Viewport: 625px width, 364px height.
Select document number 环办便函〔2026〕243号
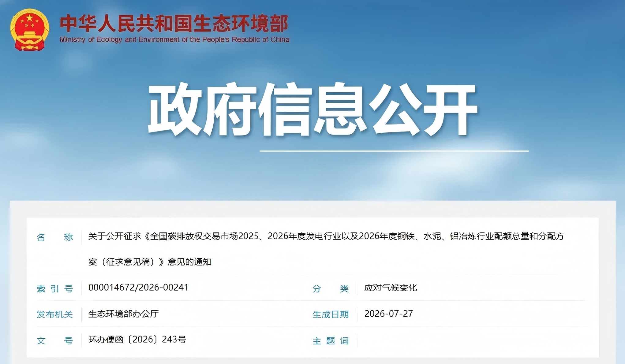137,340
